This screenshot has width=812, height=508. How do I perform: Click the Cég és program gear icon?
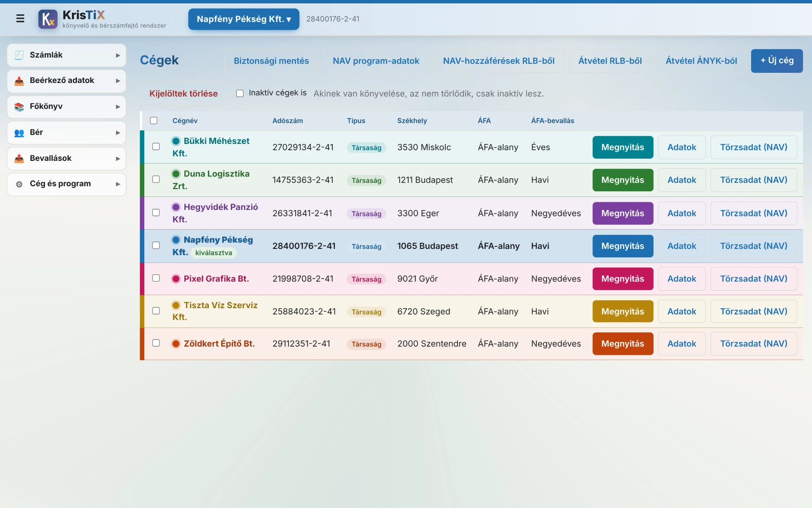coord(19,184)
